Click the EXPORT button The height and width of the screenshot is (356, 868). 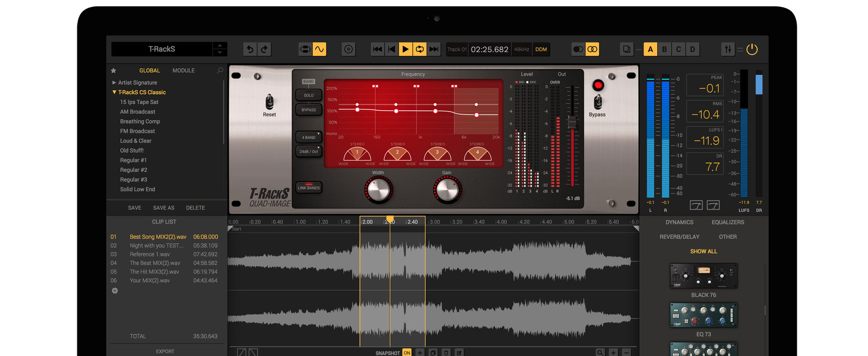pyautogui.click(x=165, y=351)
